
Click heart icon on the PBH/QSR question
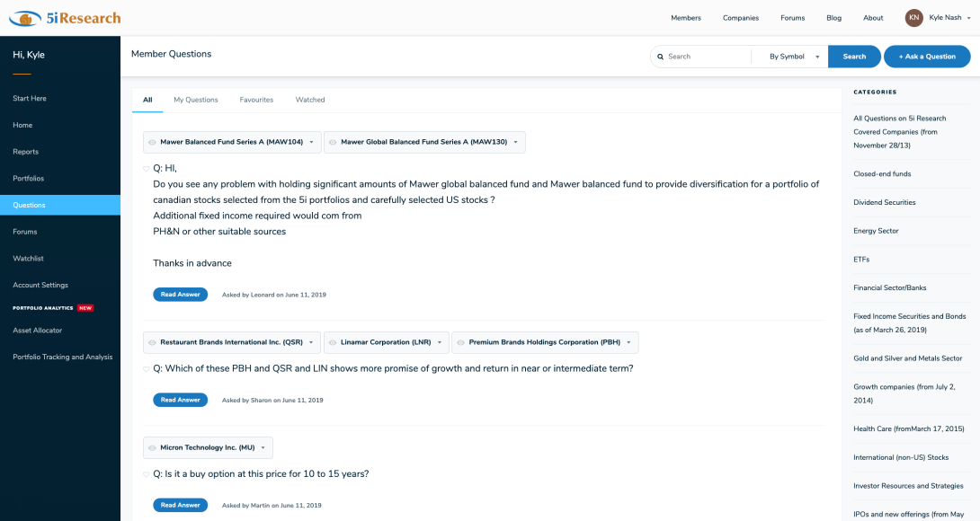coord(147,368)
